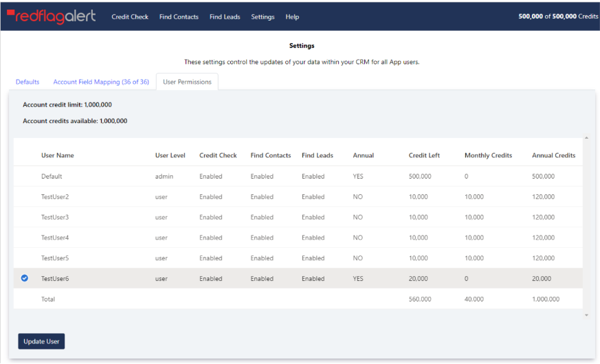The height and width of the screenshot is (364, 600).
Task: Click the 1,000,000 total Annual Credits
Action: click(546, 299)
